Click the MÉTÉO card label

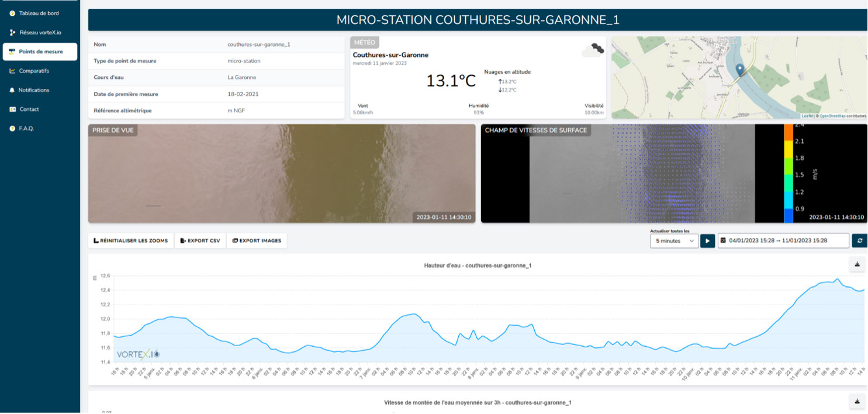[x=365, y=43]
